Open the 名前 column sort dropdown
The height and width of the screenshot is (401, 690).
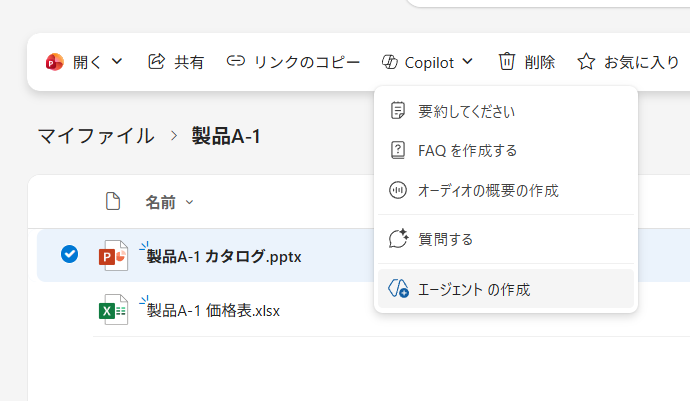(x=190, y=203)
